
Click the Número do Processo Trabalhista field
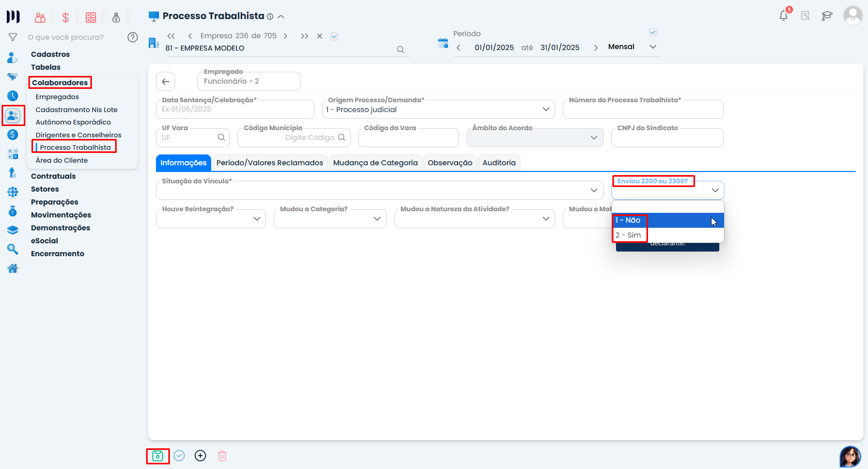643,110
